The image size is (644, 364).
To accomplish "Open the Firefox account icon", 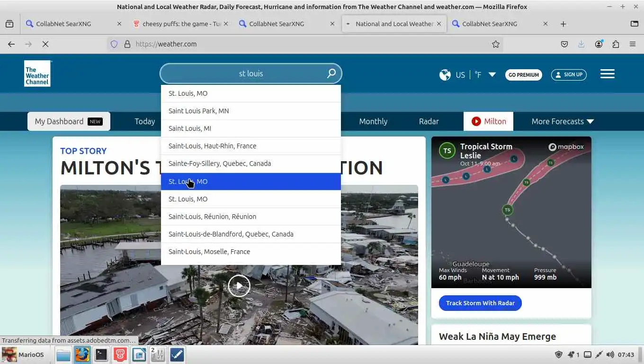I will coord(599,44).
